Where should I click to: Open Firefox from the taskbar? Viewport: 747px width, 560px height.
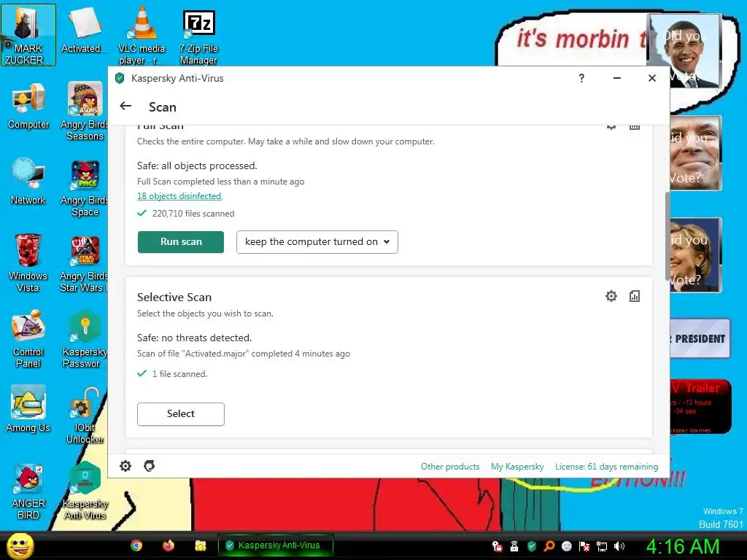tap(169, 545)
